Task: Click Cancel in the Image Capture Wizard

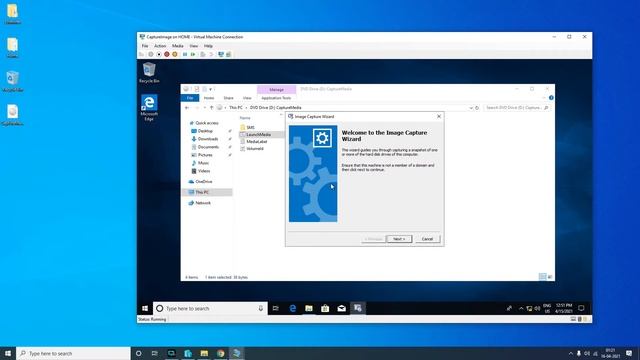Action: point(427,239)
